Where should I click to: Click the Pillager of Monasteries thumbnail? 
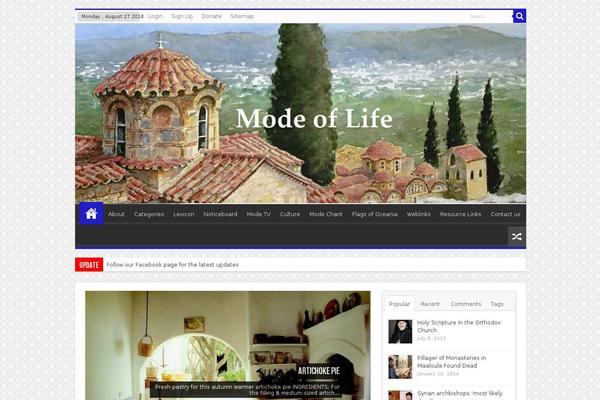click(400, 367)
